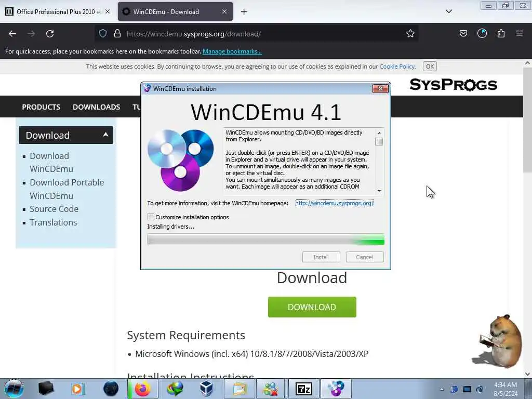Click the wincdemu.sysprogs.org homepage link
This screenshot has width=532, height=399.
pos(334,203)
